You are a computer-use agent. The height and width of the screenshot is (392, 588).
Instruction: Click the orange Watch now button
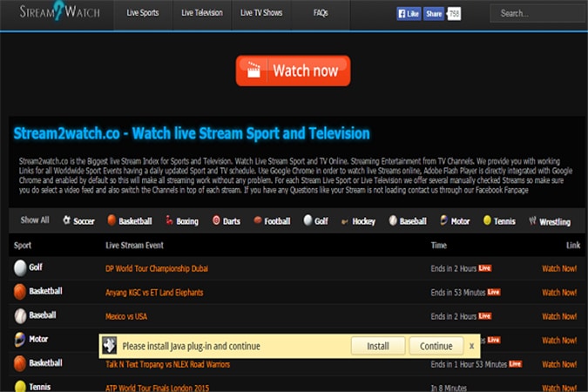[x=294, y=71]
